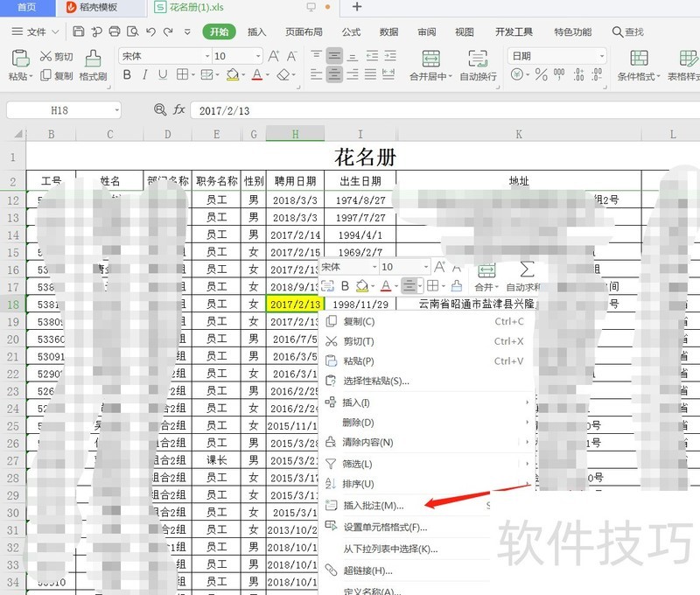Open number format dropdown 日期

[602, 56]
